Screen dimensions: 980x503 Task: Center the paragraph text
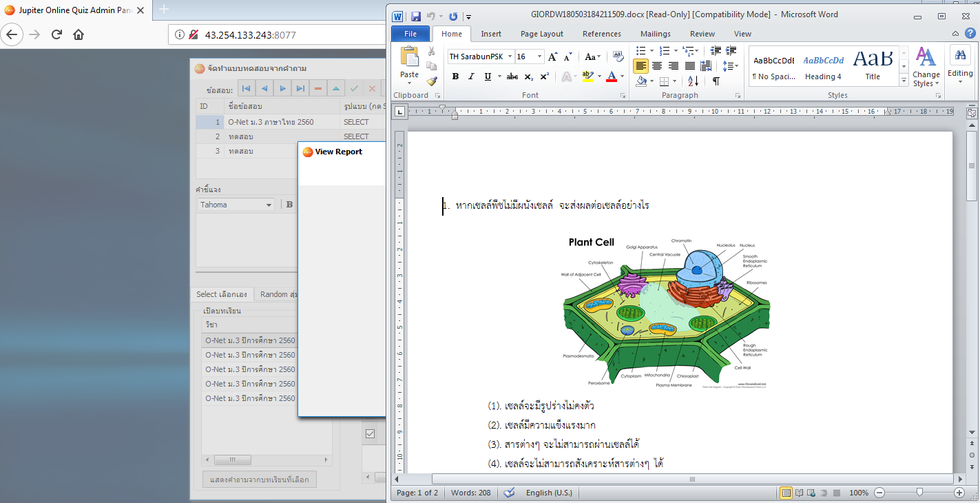coord(657,66)
